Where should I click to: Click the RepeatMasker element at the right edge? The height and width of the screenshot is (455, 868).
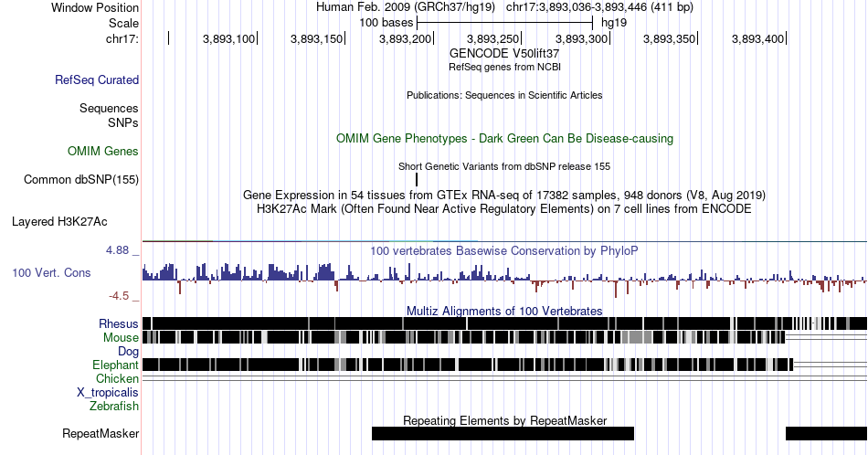[827, 433]
